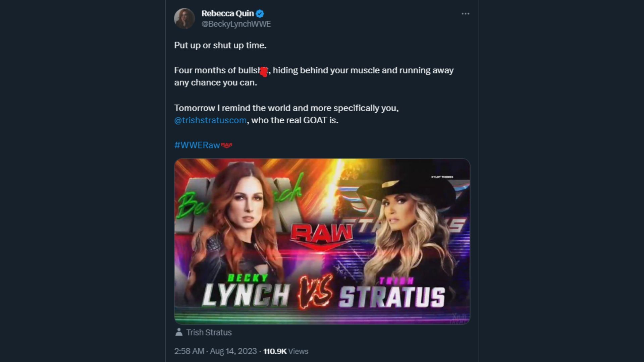This screenshot has width=644, height=362.
Task: Click the Aug 14, 2023 date
Action: click(x=233, y=351)
